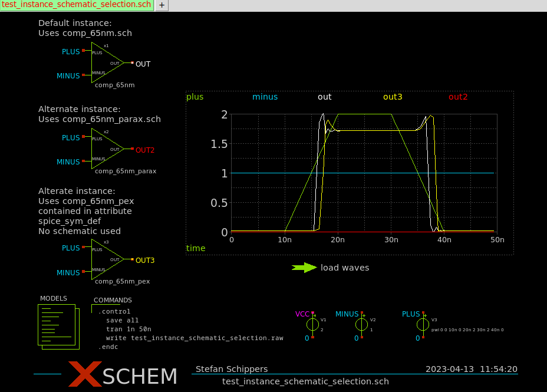This screenshot has height=392, width=547.
Task: Click the minus signal label in graph
Action: [265, 97]
